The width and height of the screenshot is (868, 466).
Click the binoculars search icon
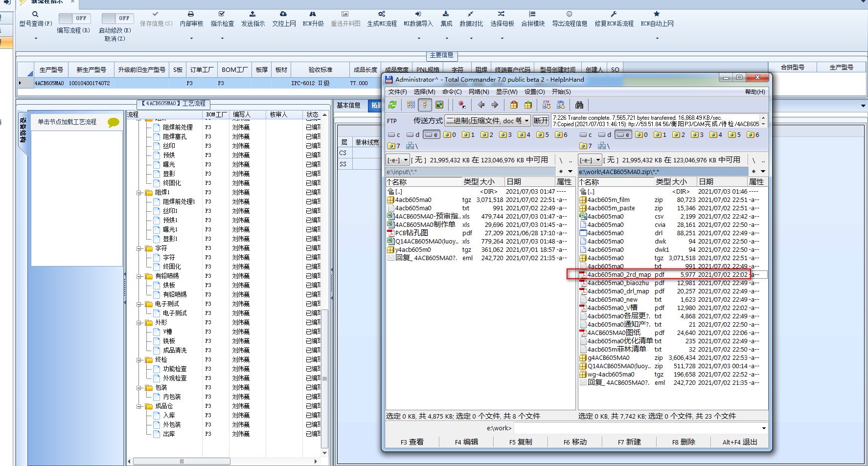pos(579,105)
